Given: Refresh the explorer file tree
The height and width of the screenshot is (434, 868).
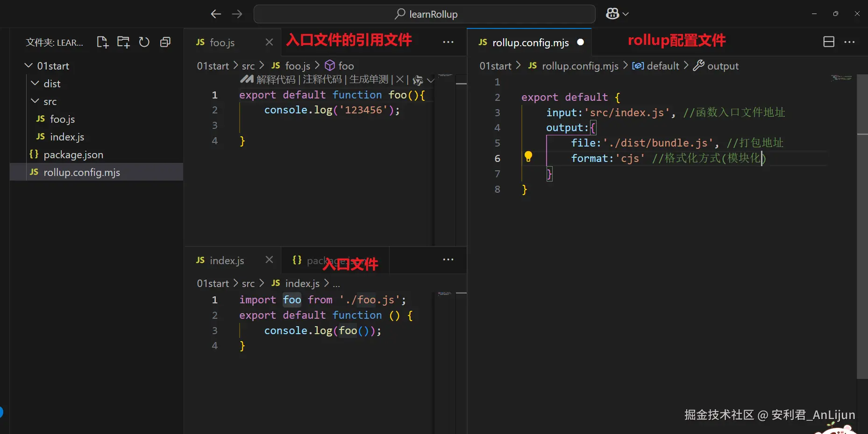Looking at the screenshot, I should pos(144,42).
